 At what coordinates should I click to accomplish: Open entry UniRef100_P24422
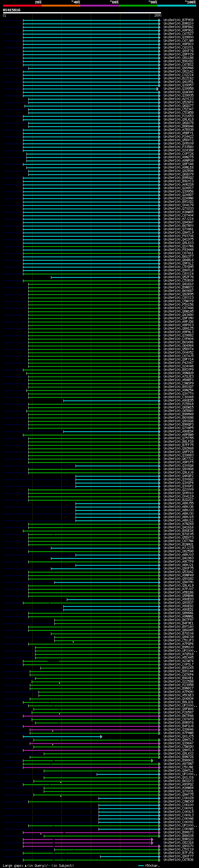point(178,137)
